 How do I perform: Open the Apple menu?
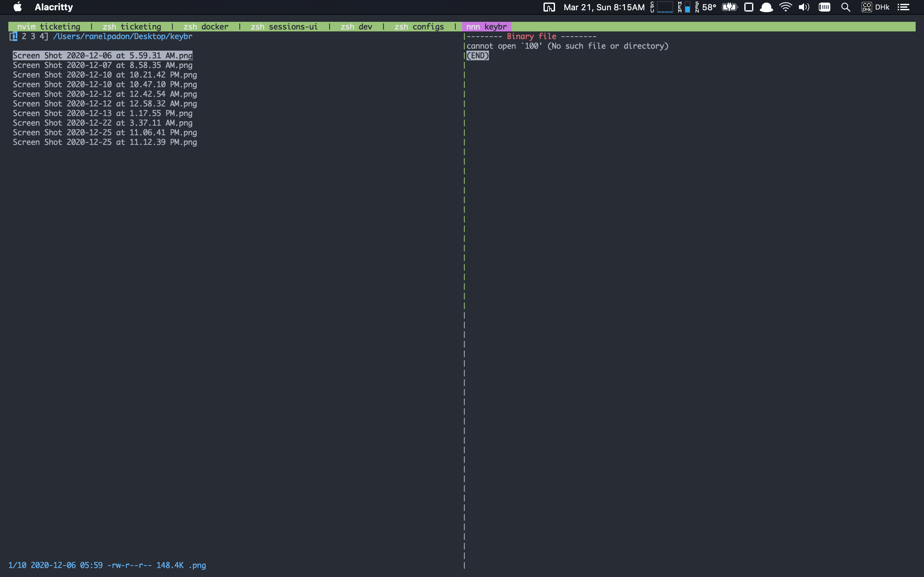click(x=17, y=7)
